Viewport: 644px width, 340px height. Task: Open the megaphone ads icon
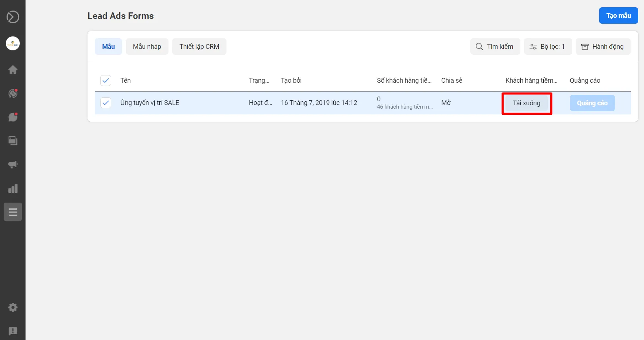click(13, 164)
